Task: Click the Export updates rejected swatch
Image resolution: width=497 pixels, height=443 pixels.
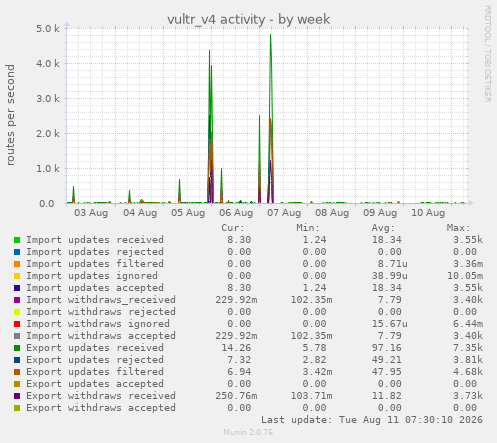Action: click(x=17, y=360)
